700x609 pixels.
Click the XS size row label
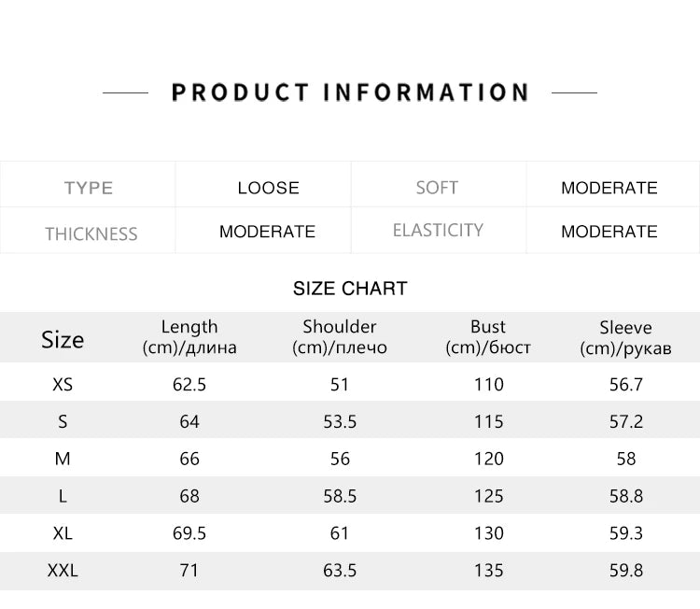[x=63, y=384]
